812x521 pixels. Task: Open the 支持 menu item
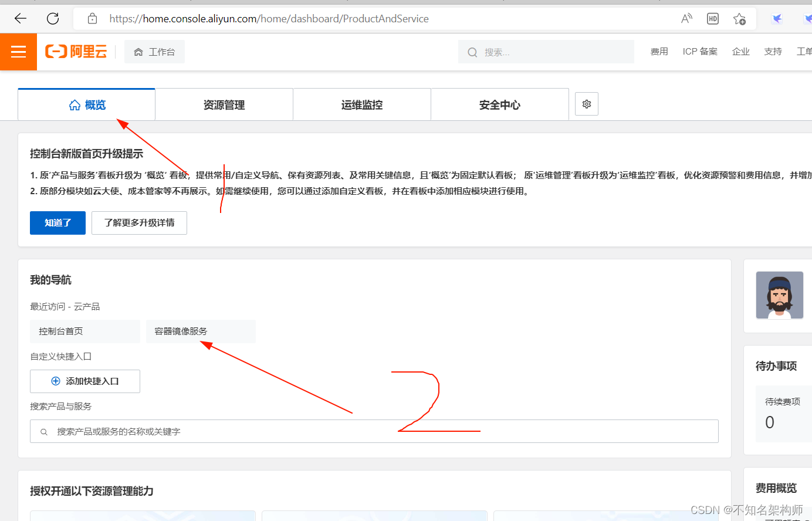(773, 52)
